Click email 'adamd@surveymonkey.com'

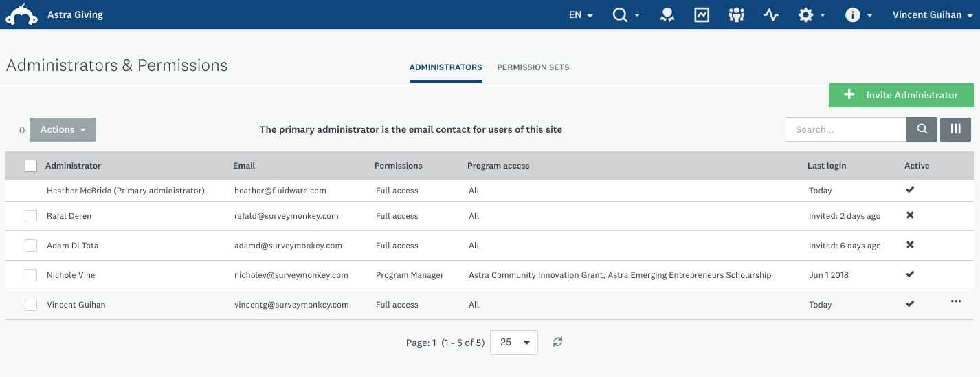click(x=289, y=246)
